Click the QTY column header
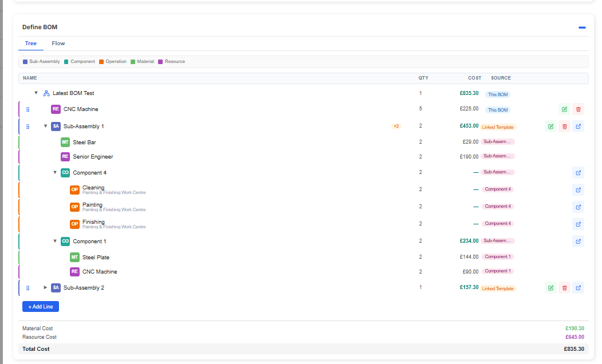The image size is (602, 364). [423, 78]
